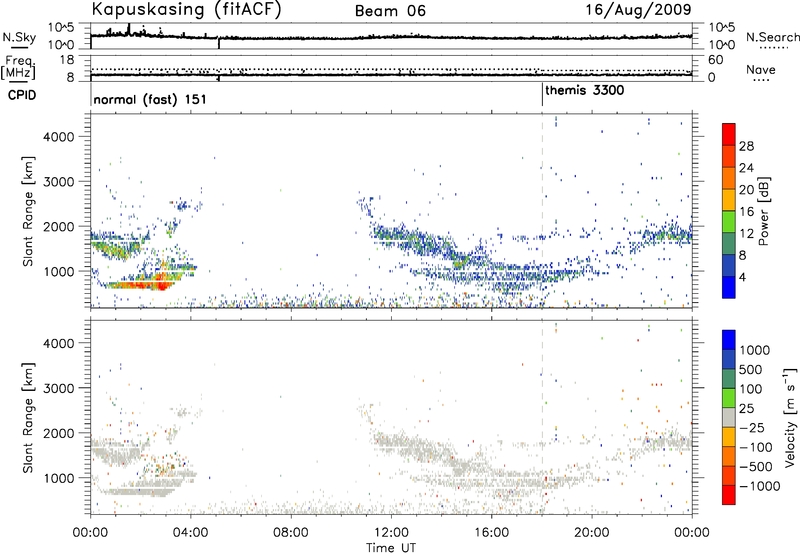Click the 1000 range tick in velocity panel
800x554 pixels.
[59, 478]
